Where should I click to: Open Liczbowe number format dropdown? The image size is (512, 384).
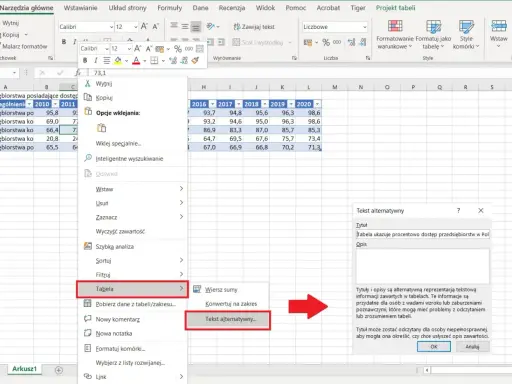[364, 27]
